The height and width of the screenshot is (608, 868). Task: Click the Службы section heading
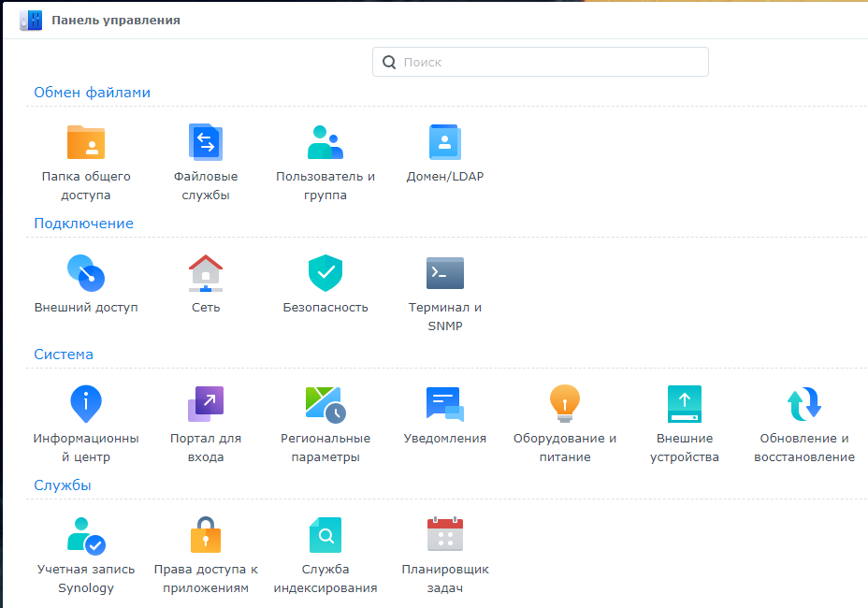63,485
